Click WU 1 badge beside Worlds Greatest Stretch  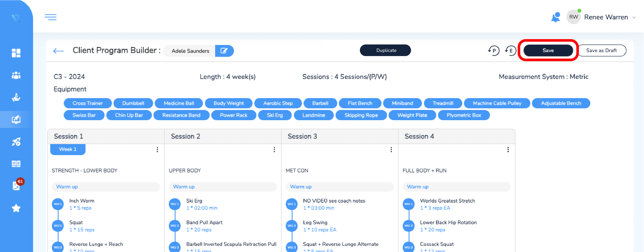pos(409,204)
